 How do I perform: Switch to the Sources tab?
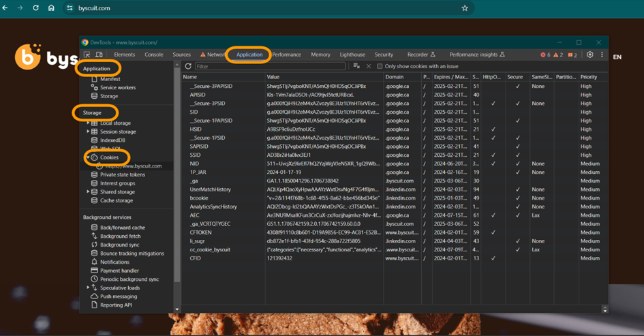coord(181,55)
